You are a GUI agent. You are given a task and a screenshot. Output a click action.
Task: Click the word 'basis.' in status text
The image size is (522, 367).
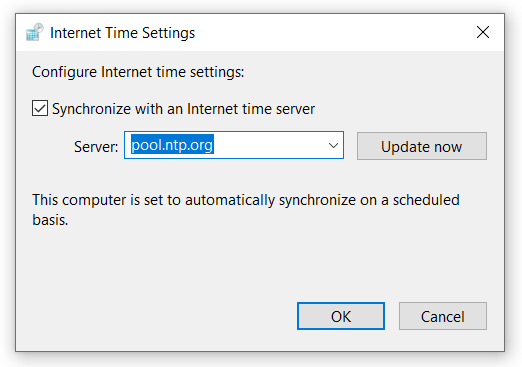[x=50, y=220]
